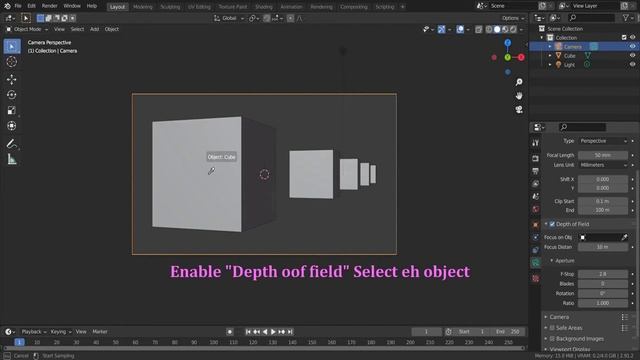
Task: Open Lens Unit Millimeters dropdown
Action: coord(603,165)
